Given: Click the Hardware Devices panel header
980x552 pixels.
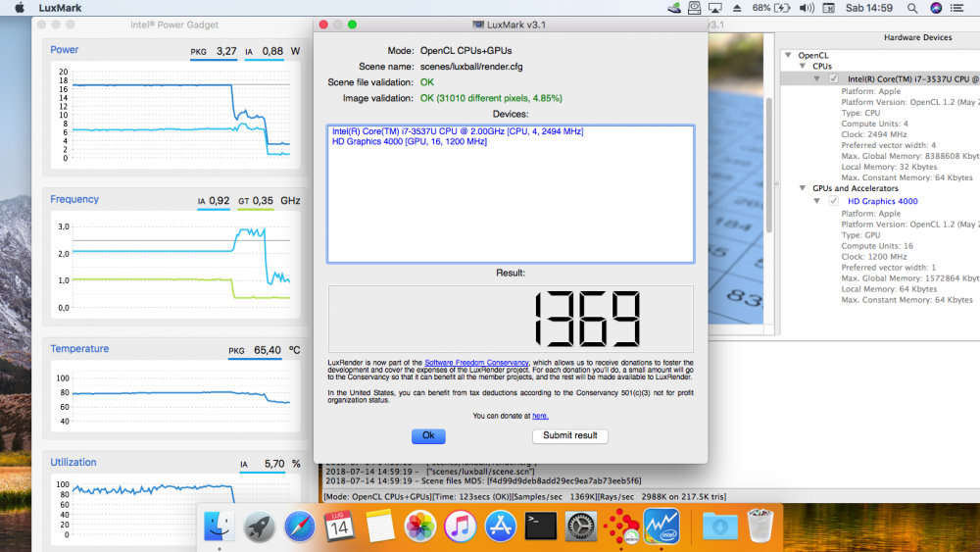Looking at the screenshot, I should (917, 37).
